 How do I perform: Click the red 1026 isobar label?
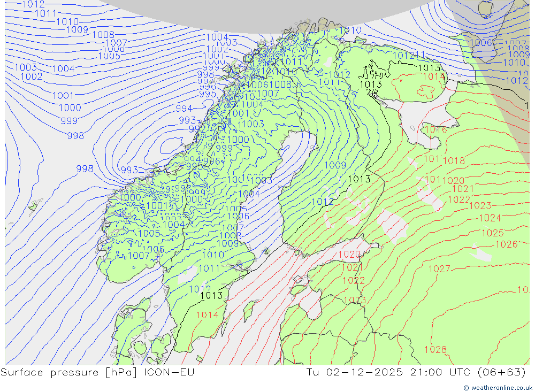click(x=506, y=244)
